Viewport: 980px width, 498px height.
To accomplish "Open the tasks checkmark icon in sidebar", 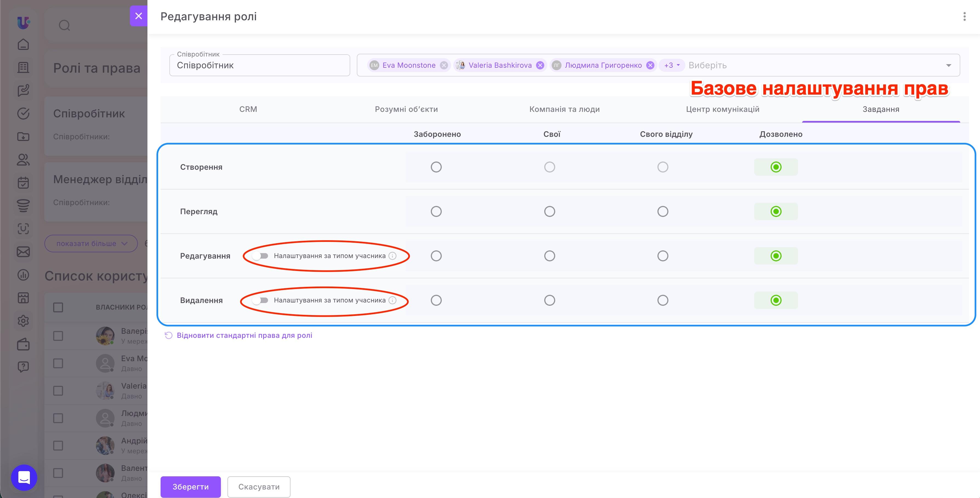I will (23, 114).
